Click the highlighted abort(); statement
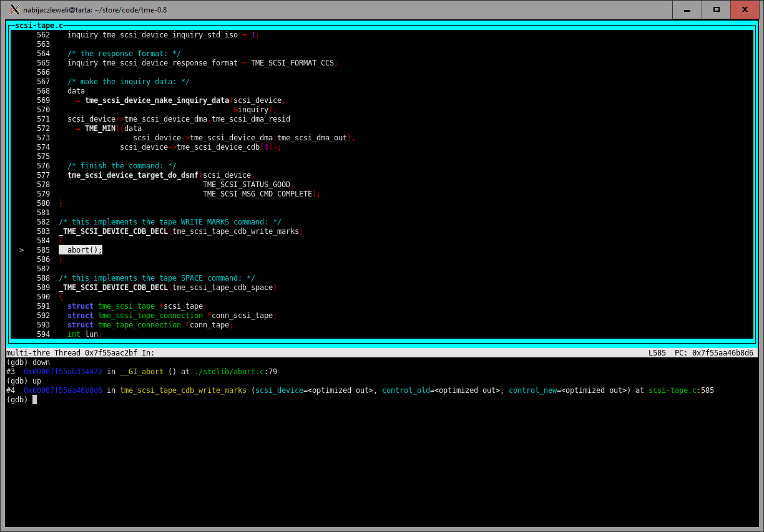Viewport: 764px width, 532px height. coord(84,250)
